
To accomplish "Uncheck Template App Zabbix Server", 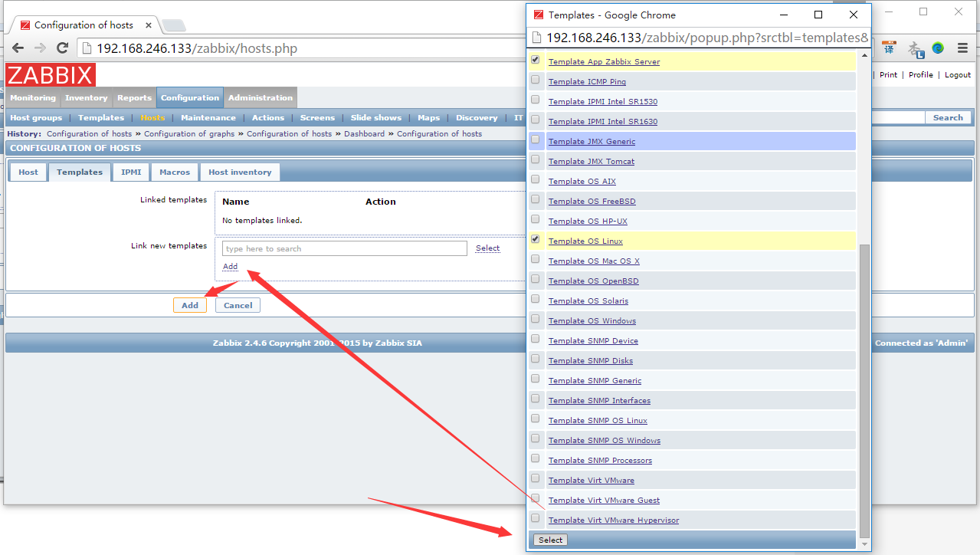I will tap(535, 60).
